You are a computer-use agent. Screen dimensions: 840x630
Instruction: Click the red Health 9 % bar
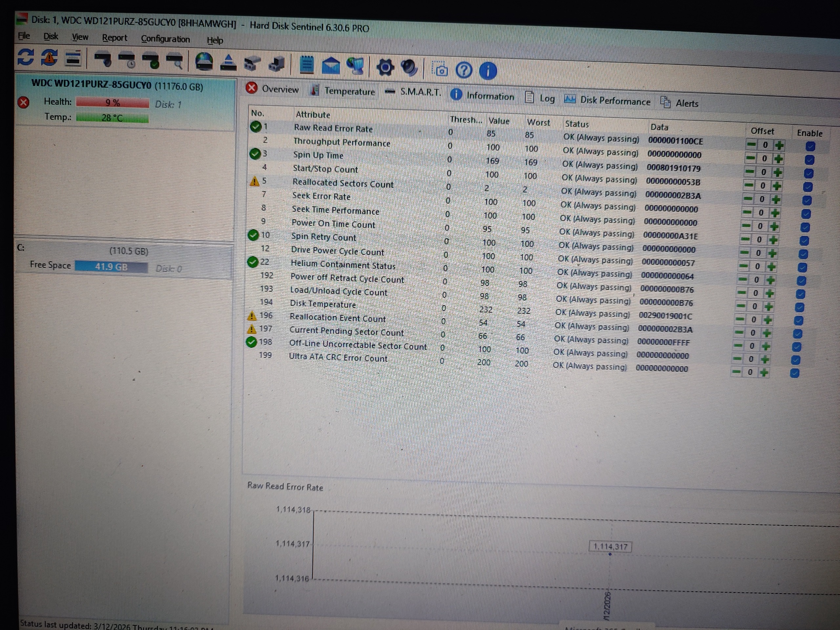pos(113,102)
